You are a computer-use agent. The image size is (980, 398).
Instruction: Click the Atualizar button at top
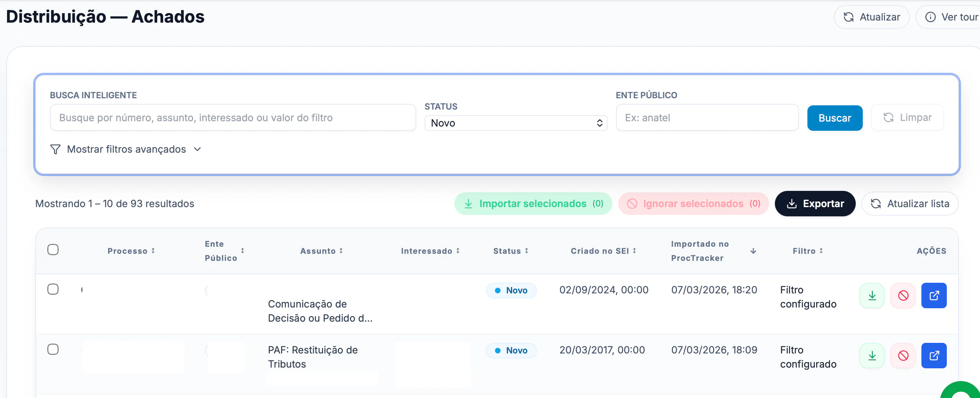pyautogui.click(x=871, y=17)
